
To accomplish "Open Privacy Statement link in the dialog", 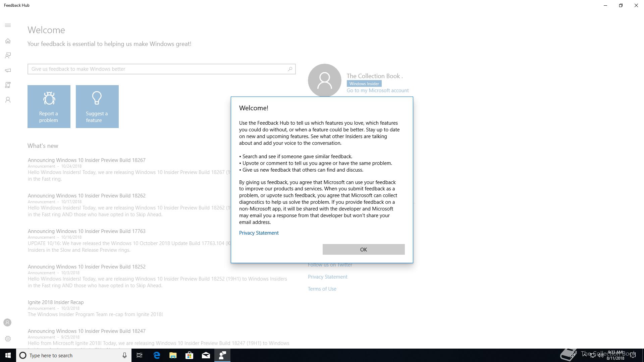I will (259, 233).
